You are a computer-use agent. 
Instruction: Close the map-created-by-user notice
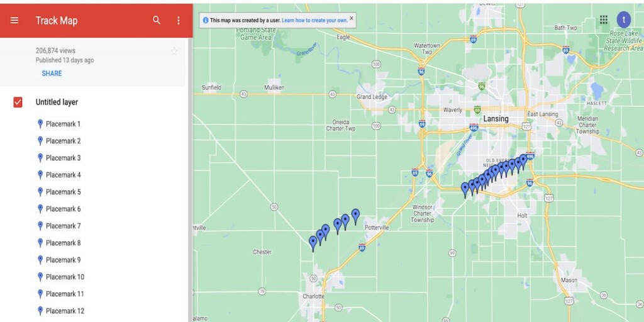pyautogui.click(x=351, y=18)
